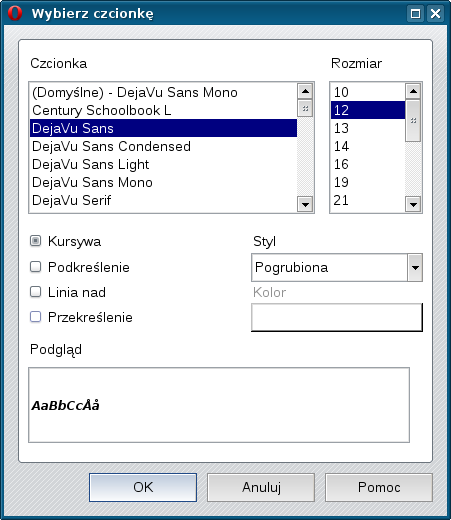Click the Anuluj button

pyautogui.click(x=261, y=487)
